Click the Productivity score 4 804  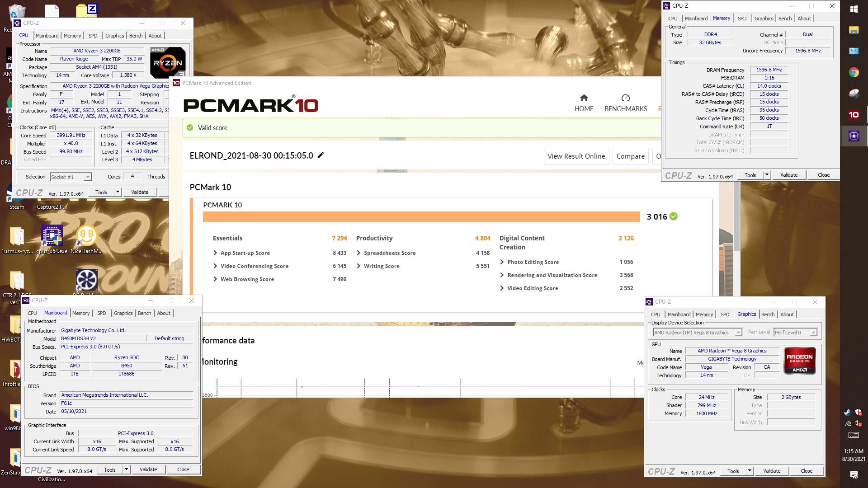[x=482, y=238]
